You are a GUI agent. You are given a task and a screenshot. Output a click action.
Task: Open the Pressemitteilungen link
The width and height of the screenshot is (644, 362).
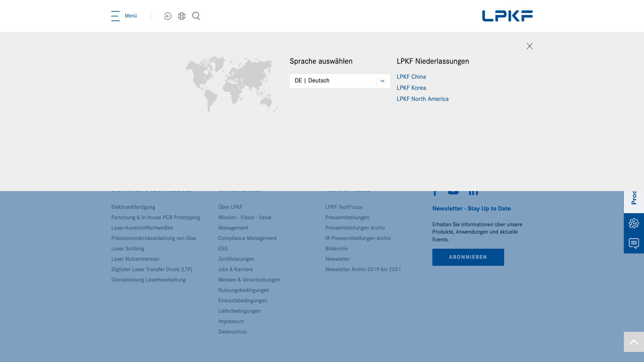click(x=347, y=217)
